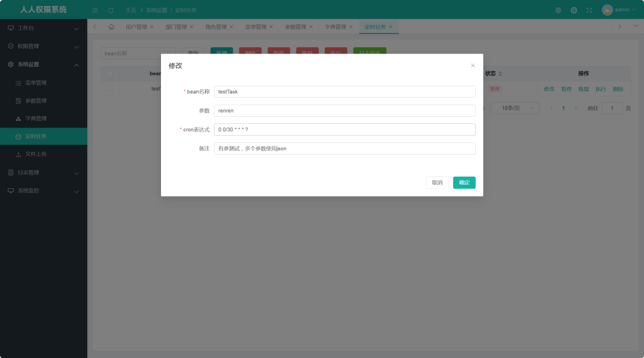Close the 用户管理 tab using its X
The height and width of the screenshot is (358, 644).
click(x=151, y=27)
